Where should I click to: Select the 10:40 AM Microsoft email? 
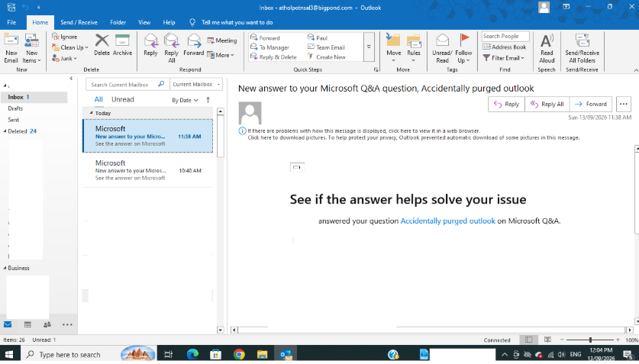pos(147,170)
